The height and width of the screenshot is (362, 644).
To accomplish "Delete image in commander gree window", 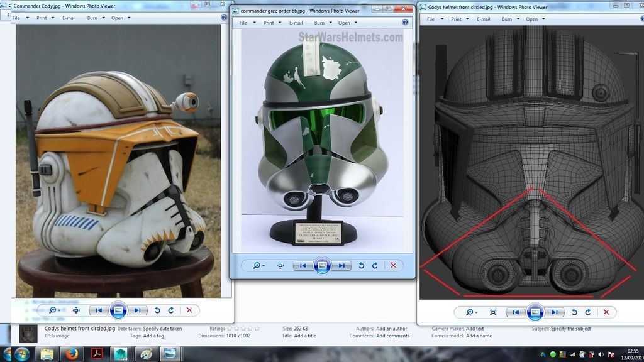I will pos(394,266).
